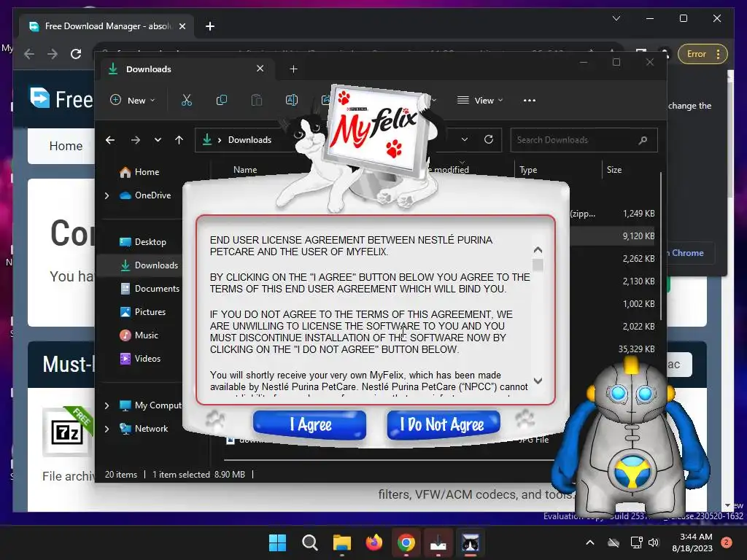This screenshot has height=560, width=747.
Task: Click Home on Free Download Manager site
Action: 66,146
